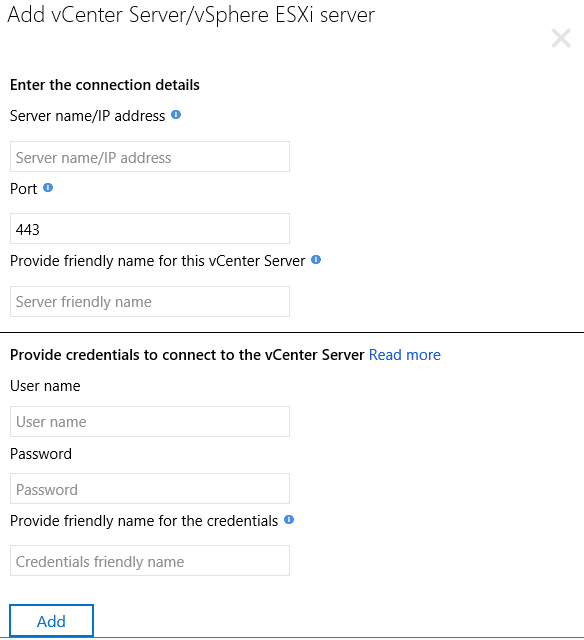Click the 'Password' label above its field
The width and height of the screenshot is (584, 640).
pos(41,454)
